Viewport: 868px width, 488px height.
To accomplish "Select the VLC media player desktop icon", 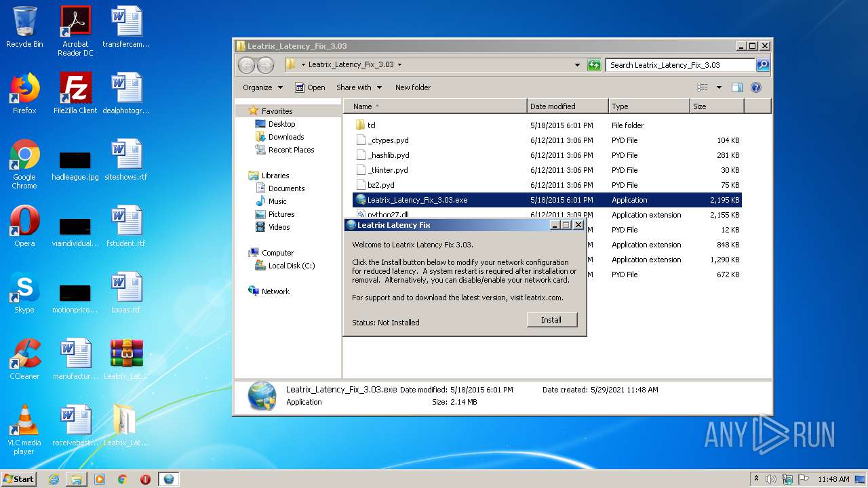I will [x=24, y=430].
